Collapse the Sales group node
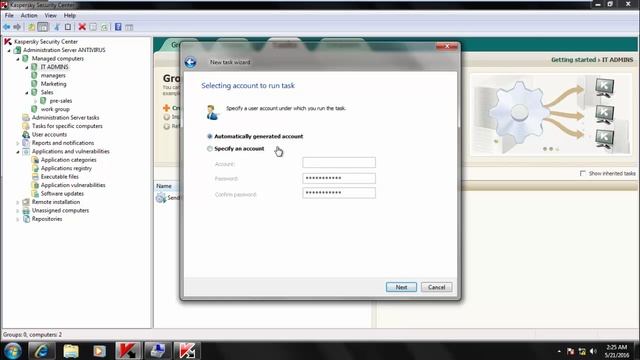640x360 pixels. point(27,93)
